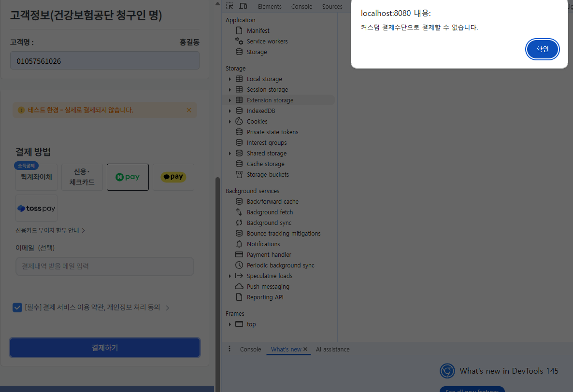This screenshot has height=392, width=573.
Task: Select the Push messaging cloud icon
Action: (239, 287)
